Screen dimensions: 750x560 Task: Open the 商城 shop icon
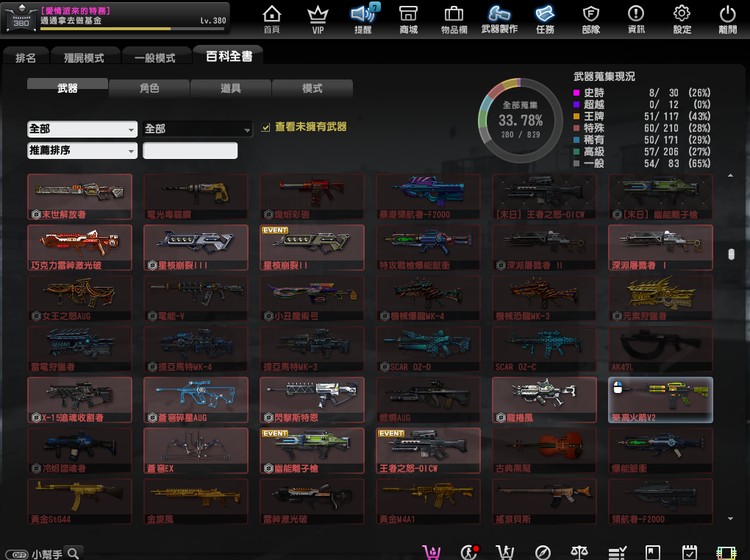[408, 19]
